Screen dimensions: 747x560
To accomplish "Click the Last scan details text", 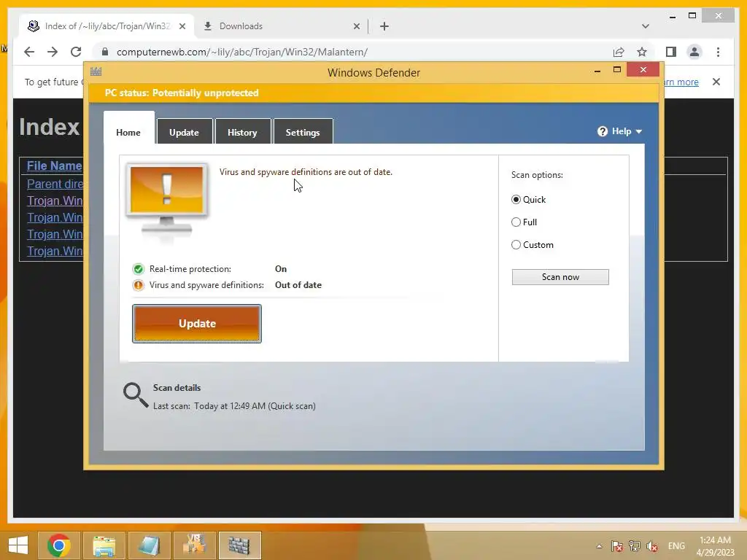I will 234,406.
